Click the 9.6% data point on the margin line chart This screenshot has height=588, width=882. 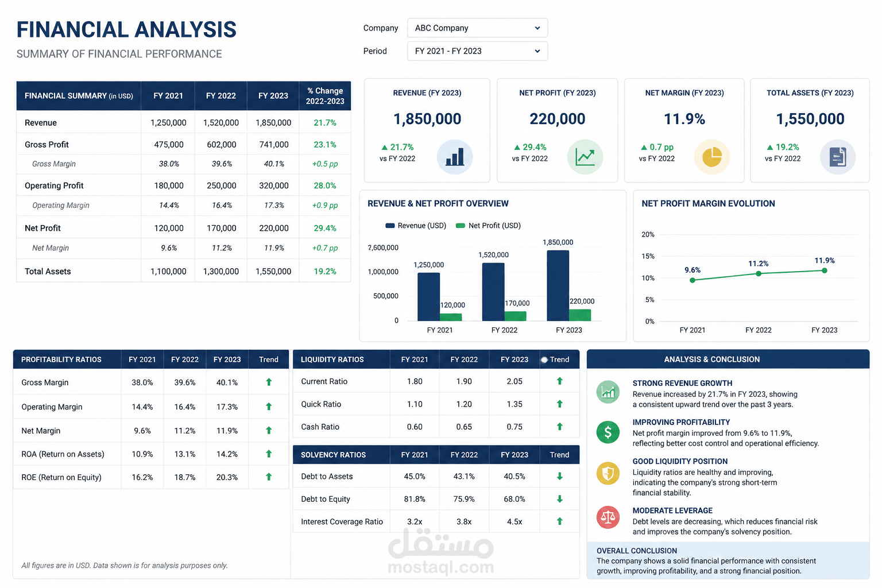(x=693, y=280)
